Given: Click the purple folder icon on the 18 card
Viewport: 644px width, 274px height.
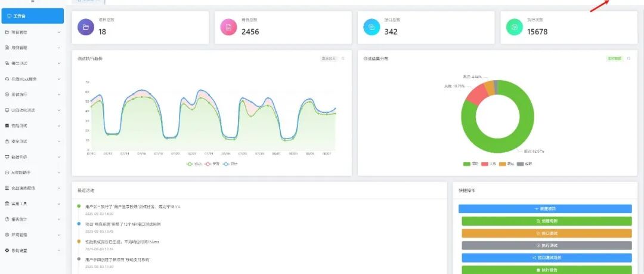Looking at the screenshot, I should [86, 27].
